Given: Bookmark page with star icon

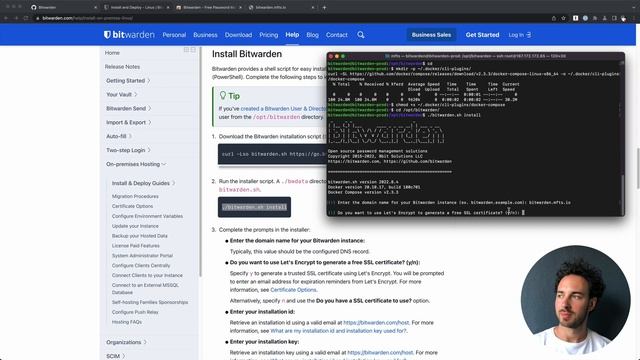Looking at the screenshot, I should point(564,18).
